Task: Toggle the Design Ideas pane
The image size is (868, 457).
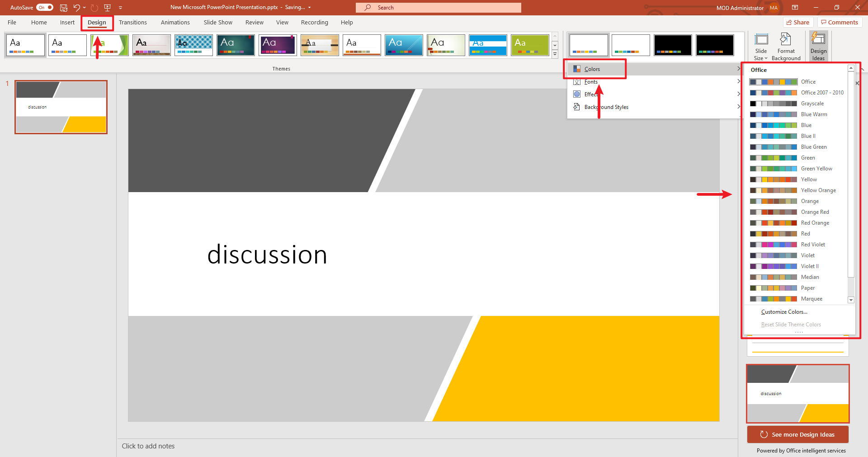Action: 818,47
